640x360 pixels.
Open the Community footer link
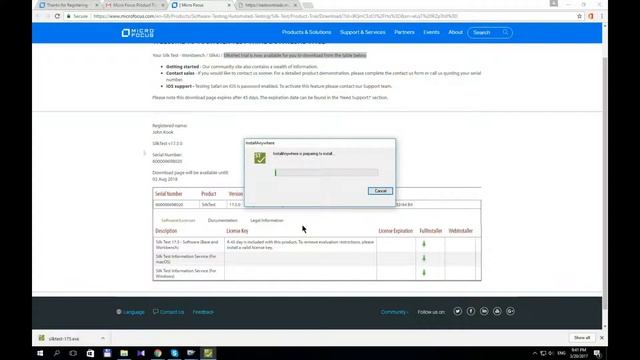pos(393,312)
